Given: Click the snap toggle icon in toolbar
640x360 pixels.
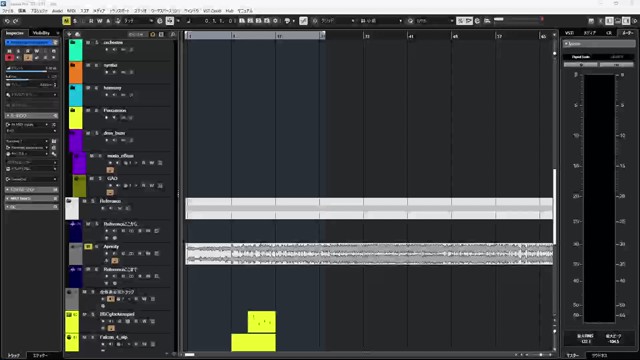Looking at the screenshot, I should click(x=303, y=21).
